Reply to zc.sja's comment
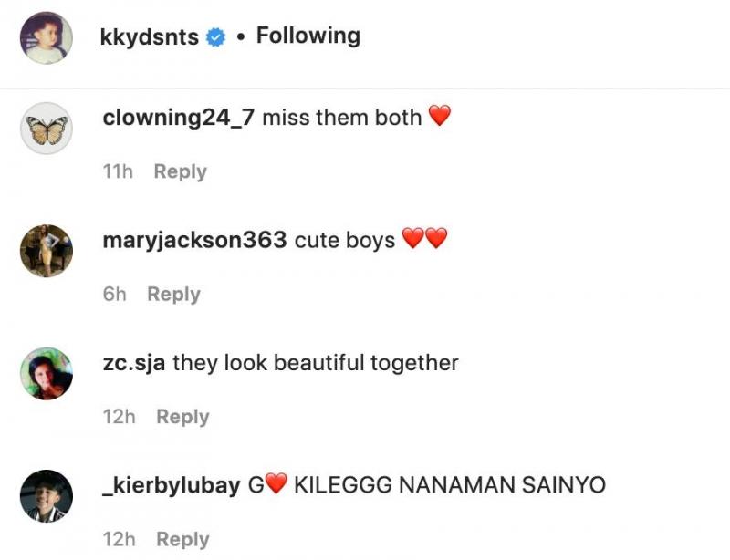Screen dimensions: 730x560 [182, 416]
